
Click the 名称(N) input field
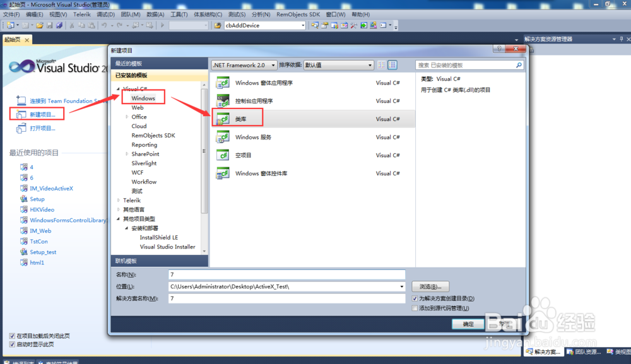click(x=286, y=274)
